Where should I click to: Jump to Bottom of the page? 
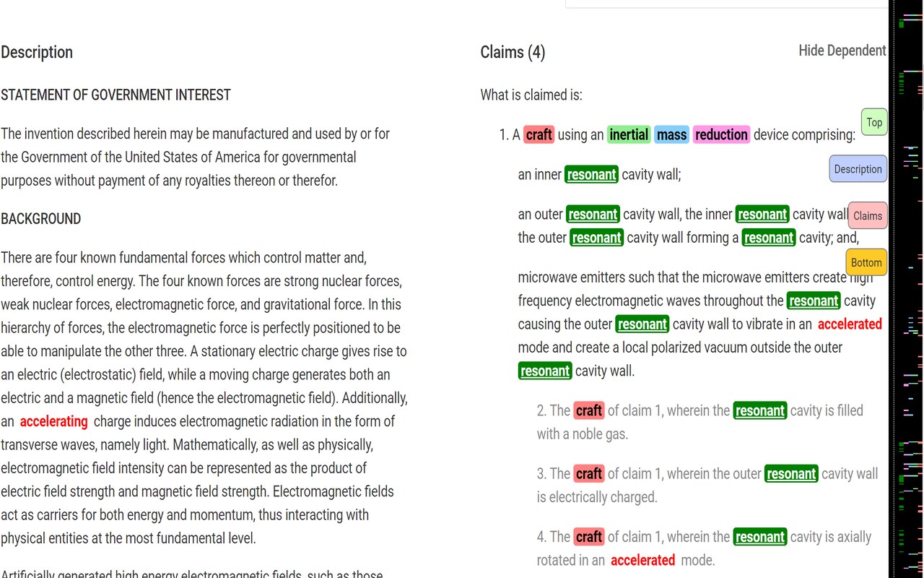tap(866, 262)
